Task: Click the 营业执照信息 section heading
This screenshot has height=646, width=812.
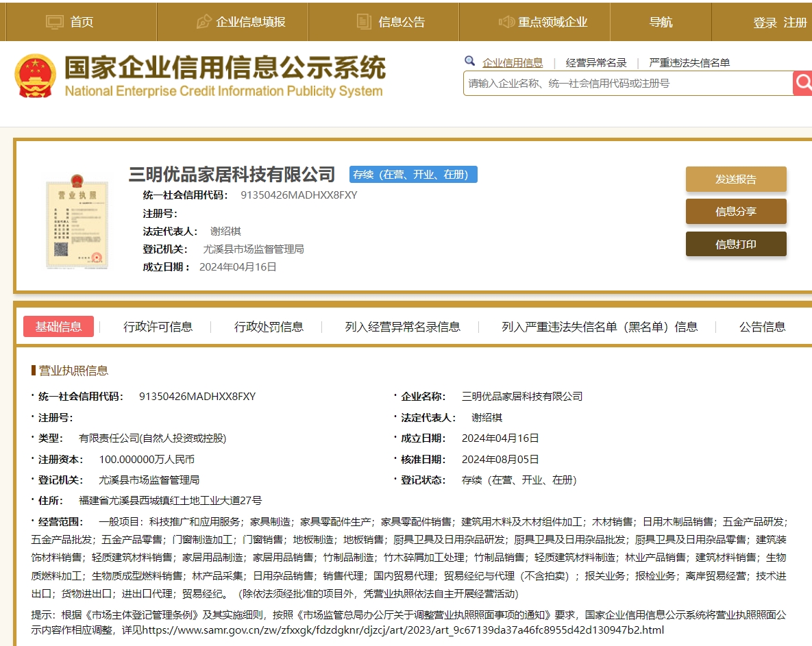Action: coord(73,371)
